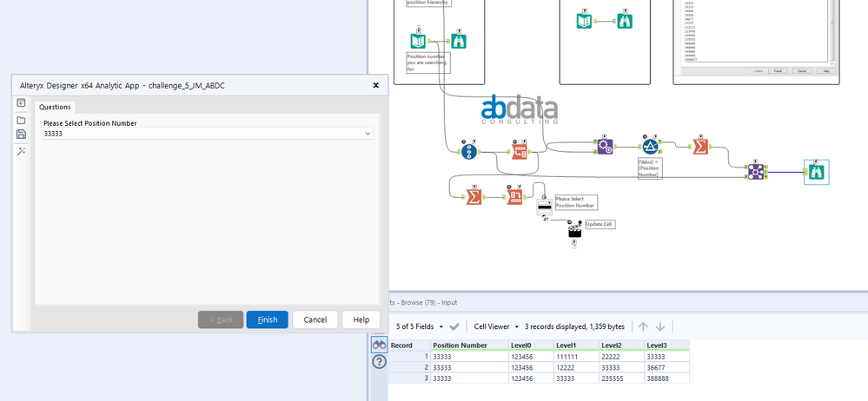This screenshot has width=868, height=401.
Task: Select the lower-row Summarize tool before Cross Tab
Action: click(x=474, y=196)
